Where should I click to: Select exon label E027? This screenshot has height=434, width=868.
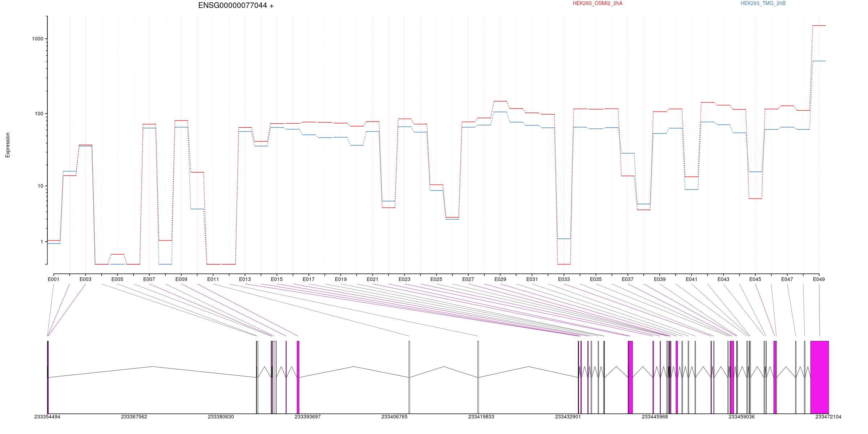click(468, 279)
